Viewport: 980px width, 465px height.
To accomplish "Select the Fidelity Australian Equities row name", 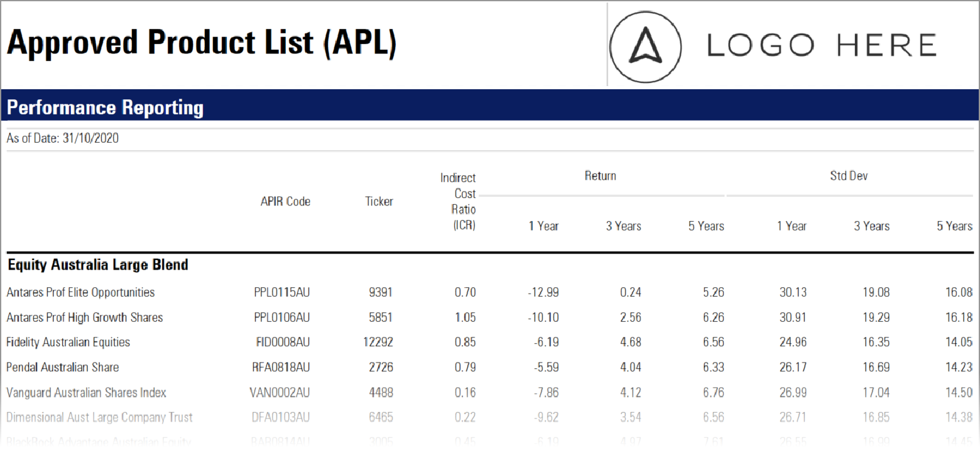I will pyautogui.click(x=68, y=342).
